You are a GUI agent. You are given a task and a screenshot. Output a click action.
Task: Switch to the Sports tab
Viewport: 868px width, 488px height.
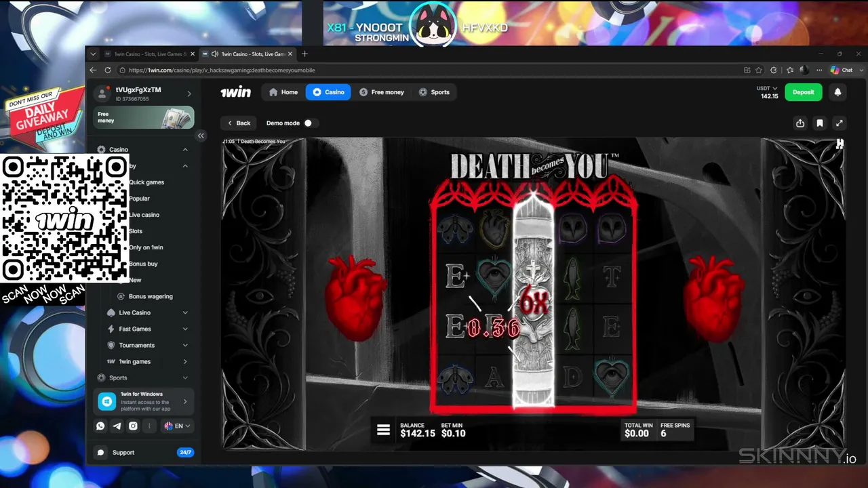pyautogui.click(x=434, y=92)
